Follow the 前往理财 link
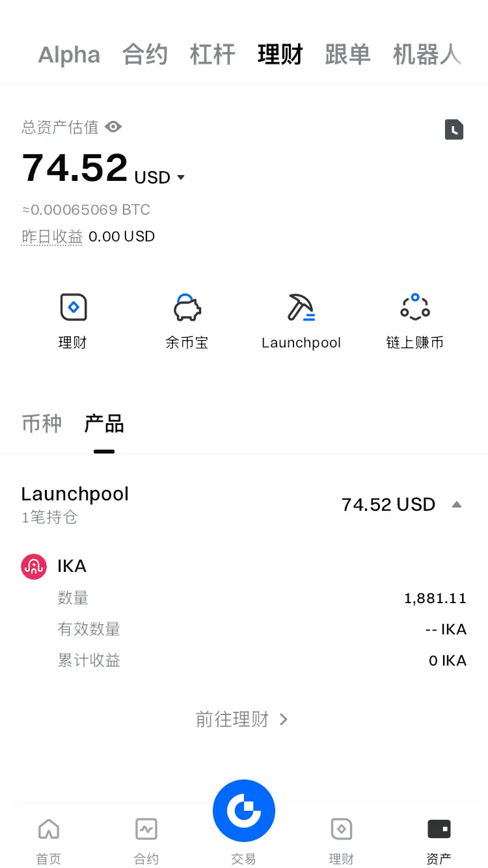This screenshot has height=868, width=488. click(241, 719)
